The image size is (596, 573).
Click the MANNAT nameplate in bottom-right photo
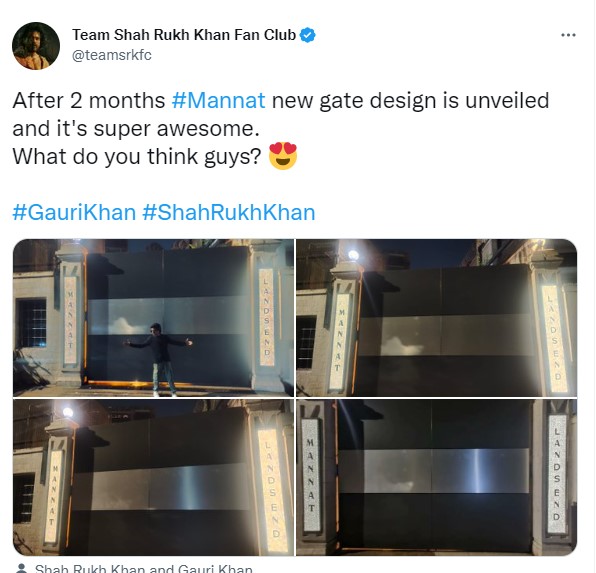coord(311,475)
